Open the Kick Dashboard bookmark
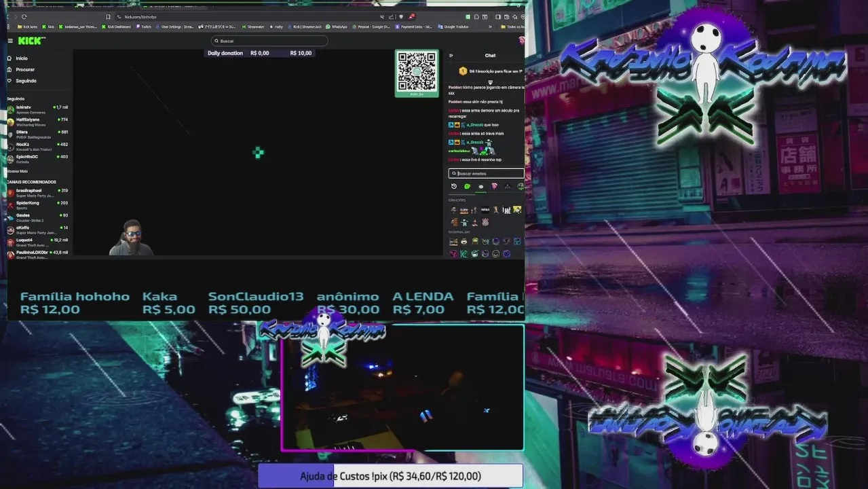This screenshot has width=868, height=489. pos(116,26)
